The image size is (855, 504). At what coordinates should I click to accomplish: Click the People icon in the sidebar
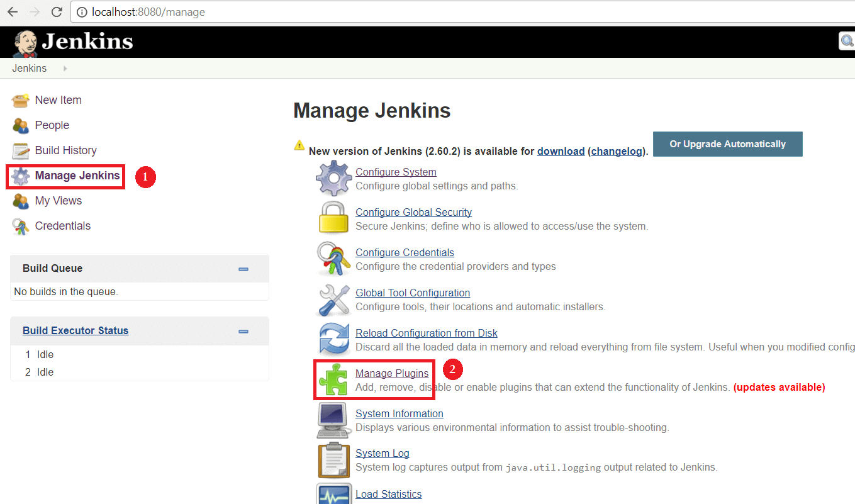(21, 125)
